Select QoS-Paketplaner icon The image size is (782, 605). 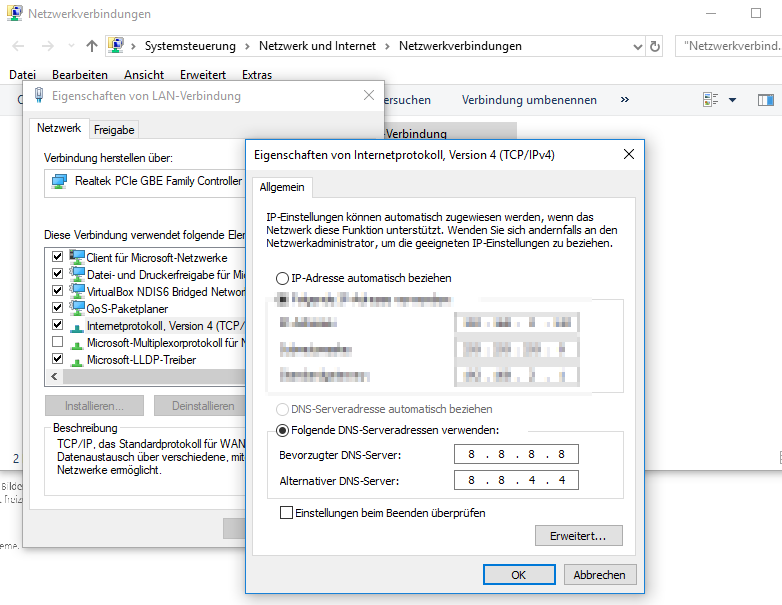(77, 308)
